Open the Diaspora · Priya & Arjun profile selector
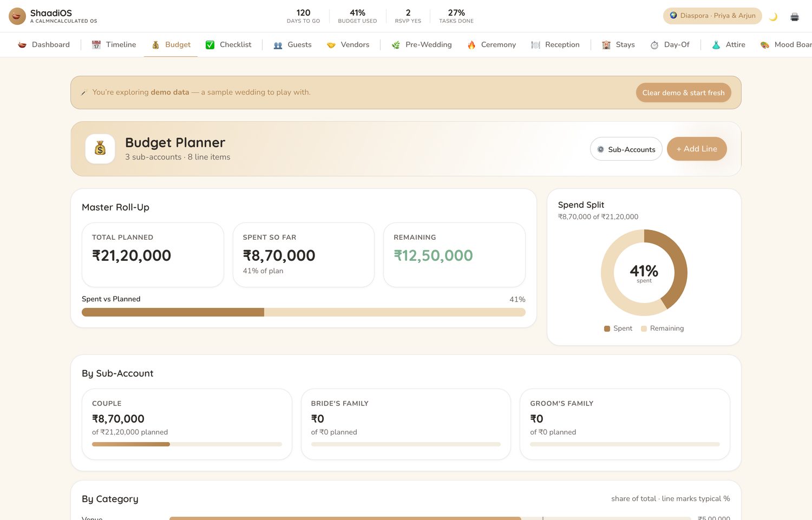The width and height of the screenshot is (812, 520). tap(712, 16)
